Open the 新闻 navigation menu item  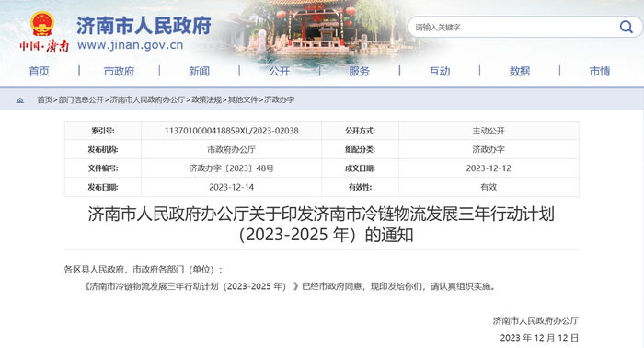(x=200, y=71)
